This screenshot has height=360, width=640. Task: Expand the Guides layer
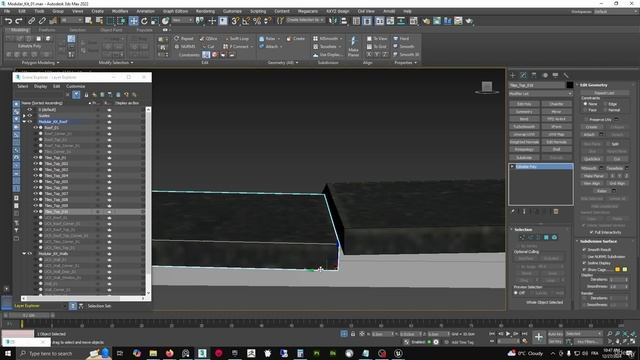coord(24,116)
